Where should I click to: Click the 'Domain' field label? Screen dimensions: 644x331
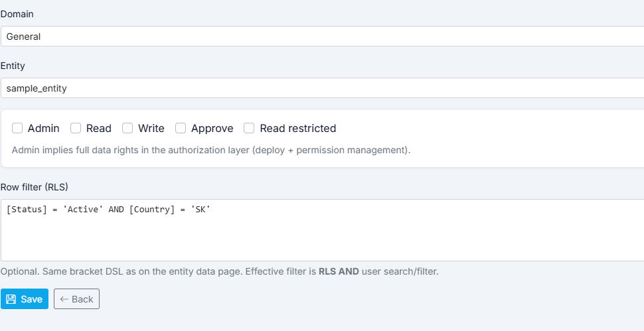click(x=17, y=14)
